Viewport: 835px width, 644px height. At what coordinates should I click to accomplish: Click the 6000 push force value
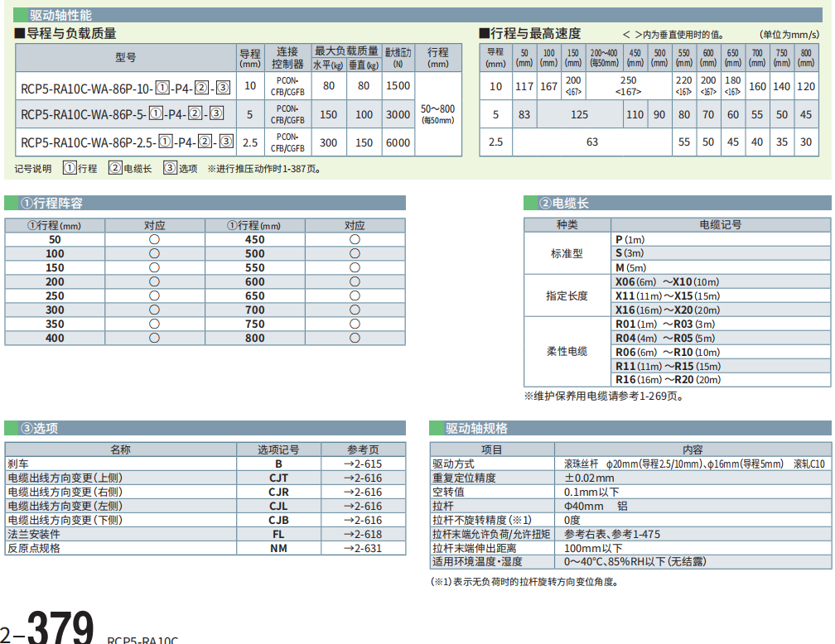pyautogui.click(x=398, y=142)
